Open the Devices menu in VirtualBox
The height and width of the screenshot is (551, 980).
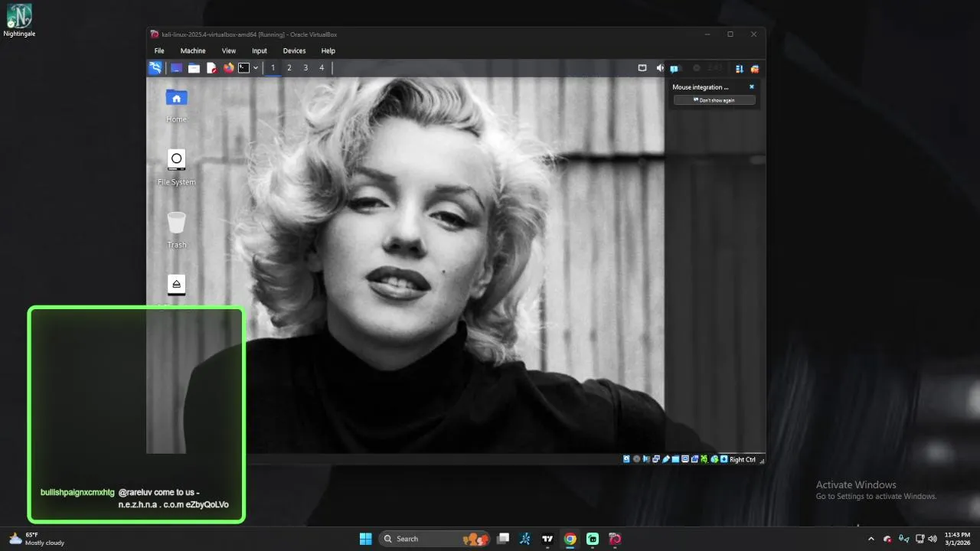[x=294, y=51]
